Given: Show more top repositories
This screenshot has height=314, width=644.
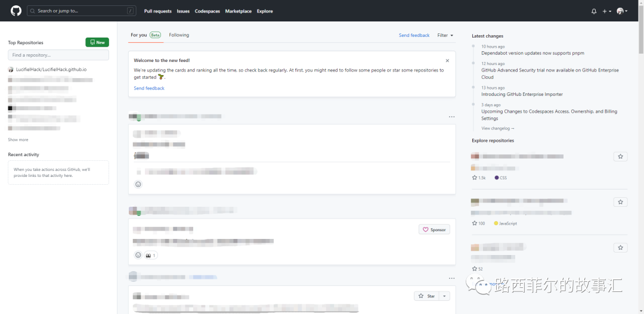Looking at the screenshot, I should pos(18,140).
